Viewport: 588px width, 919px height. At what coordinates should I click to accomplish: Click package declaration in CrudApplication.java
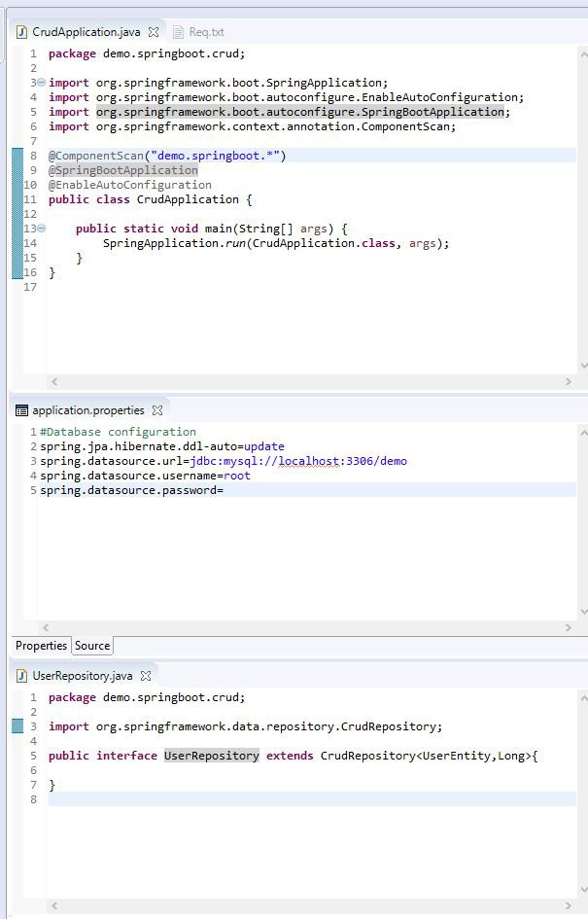pos(147,53)
